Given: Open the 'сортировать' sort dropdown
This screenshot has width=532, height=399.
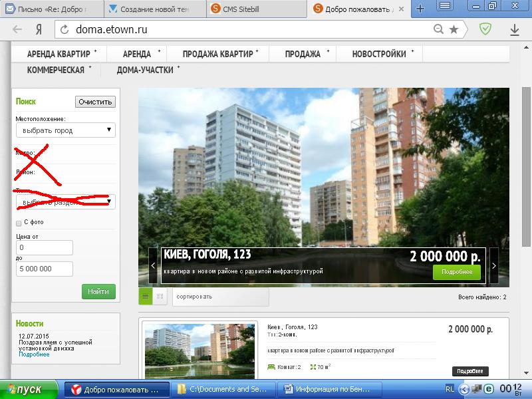Looking at the screenshot, I should point(221,297).
